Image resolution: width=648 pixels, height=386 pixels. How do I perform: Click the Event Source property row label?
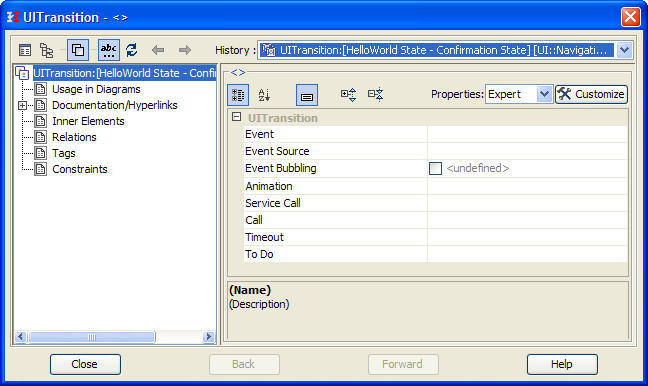[277, 151]
